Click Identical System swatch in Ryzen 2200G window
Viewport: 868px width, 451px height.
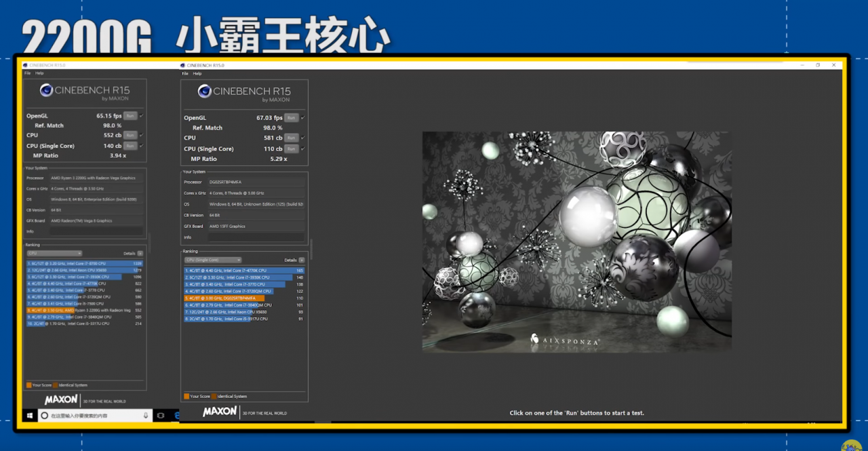(x=55, y=385)
